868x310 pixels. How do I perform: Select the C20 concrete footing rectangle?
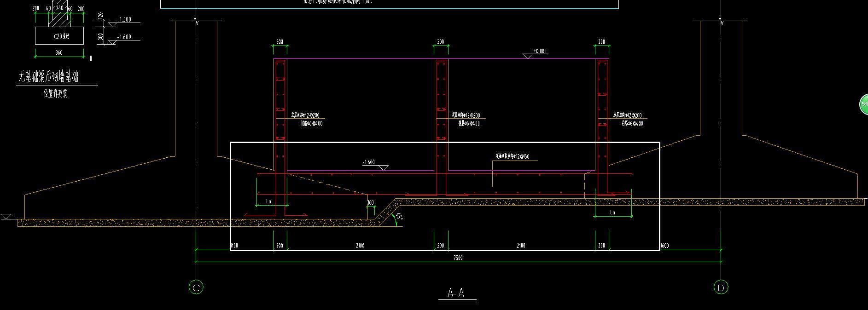[x=59, y=36]
